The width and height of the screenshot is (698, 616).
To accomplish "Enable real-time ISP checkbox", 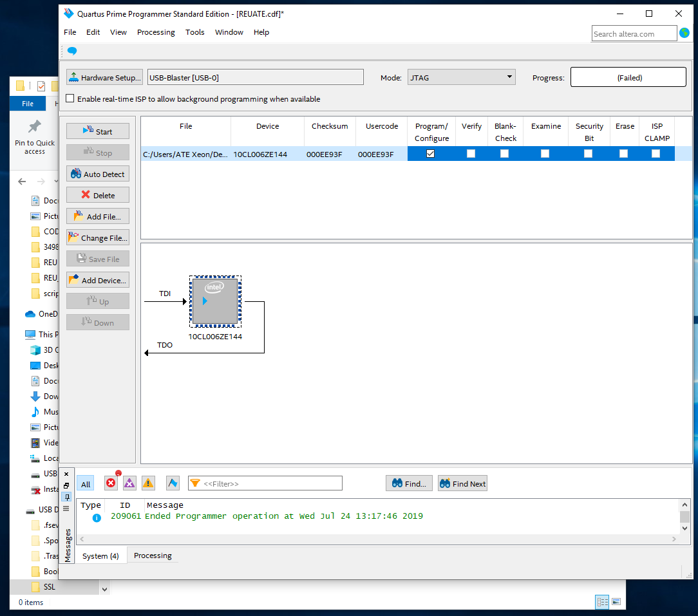I will [x=70, y=98].
